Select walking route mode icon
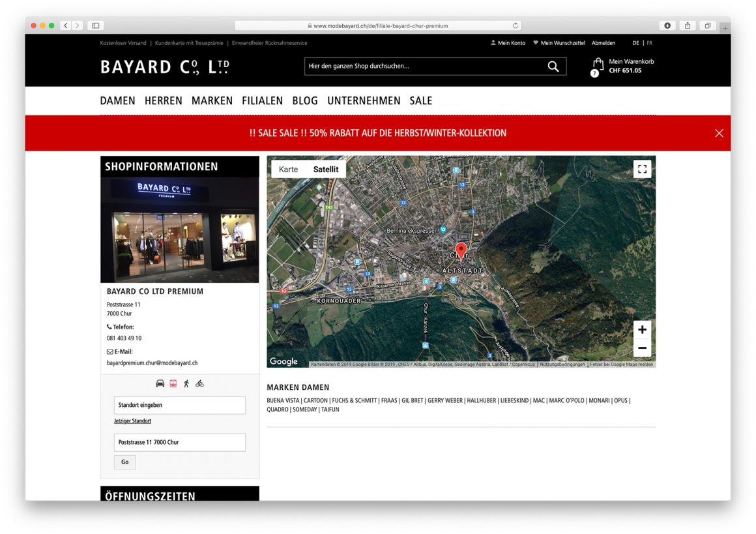 tap(186, 383)
